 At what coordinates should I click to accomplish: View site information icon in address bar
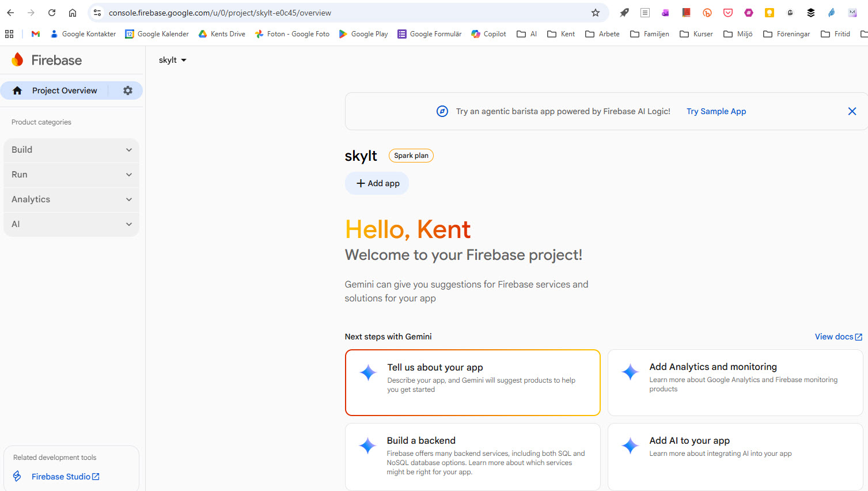[97, 13]
